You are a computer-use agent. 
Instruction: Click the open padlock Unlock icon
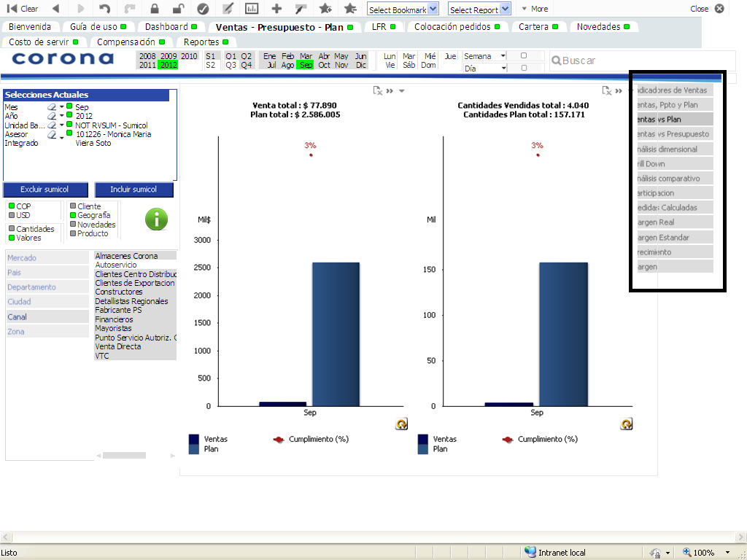[x=178, y=9]
